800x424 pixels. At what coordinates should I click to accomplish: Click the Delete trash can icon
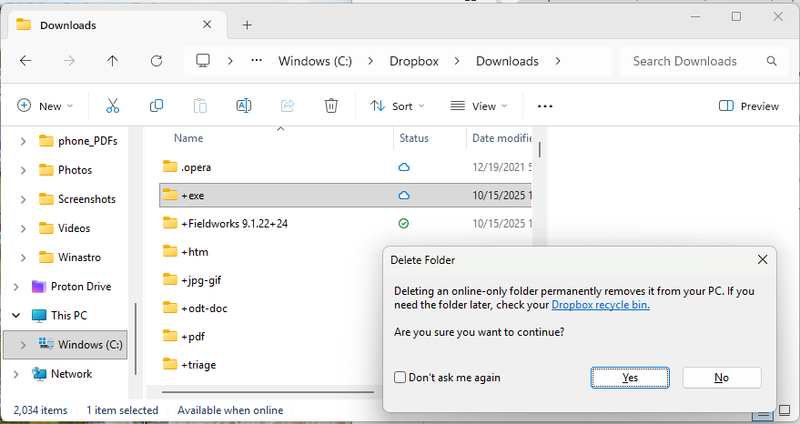click(x=331, y=106)
